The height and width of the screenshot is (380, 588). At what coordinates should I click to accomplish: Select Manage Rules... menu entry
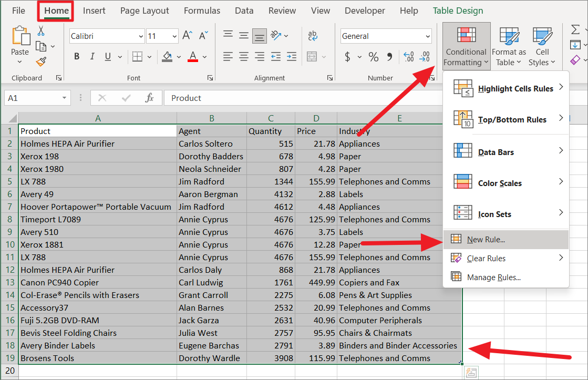506,277
